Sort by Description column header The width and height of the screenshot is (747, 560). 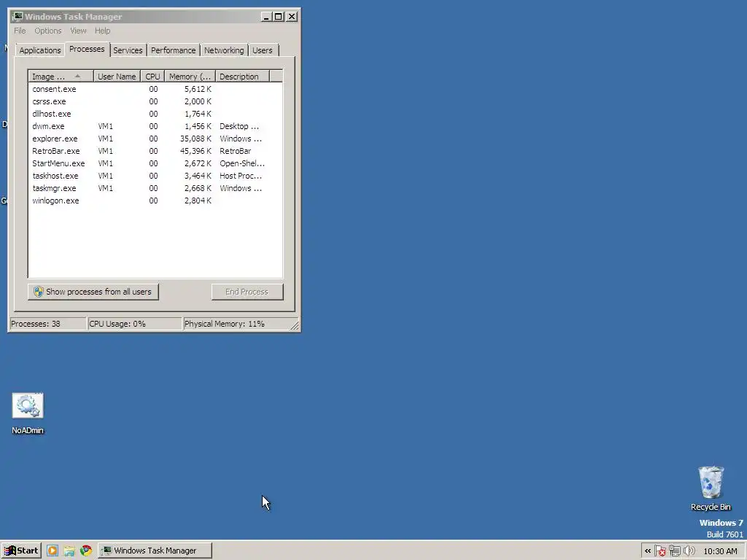[x=242, y=76]
